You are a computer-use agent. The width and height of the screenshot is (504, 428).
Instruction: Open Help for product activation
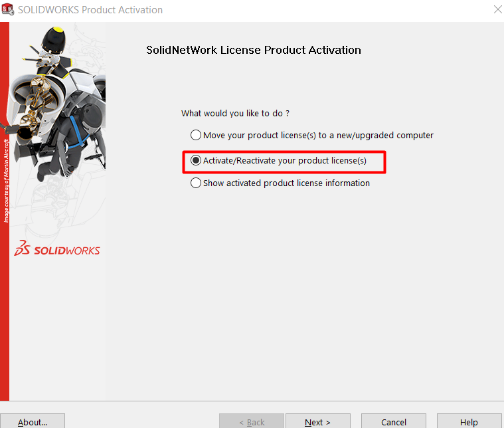[x=469, y=421]
